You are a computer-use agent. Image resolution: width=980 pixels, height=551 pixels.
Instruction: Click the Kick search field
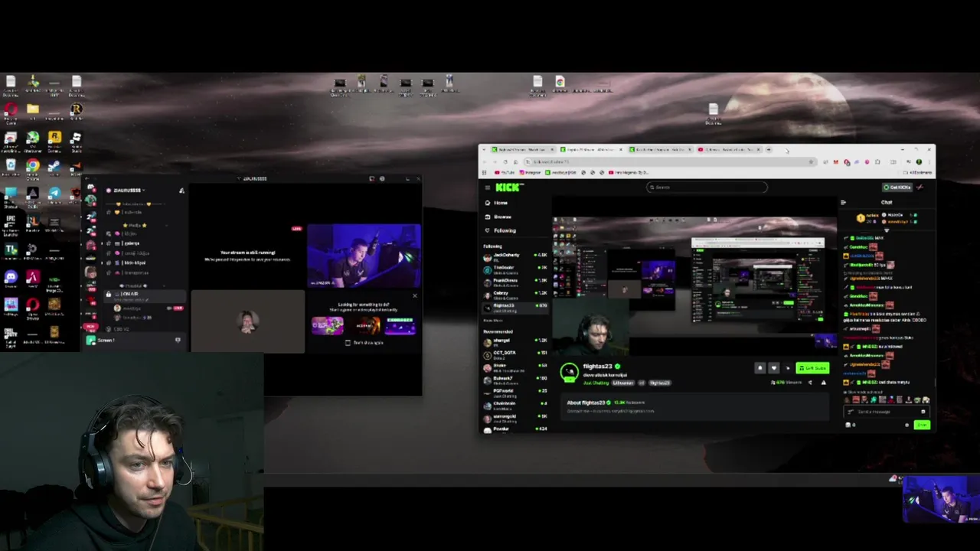(707, 187)
